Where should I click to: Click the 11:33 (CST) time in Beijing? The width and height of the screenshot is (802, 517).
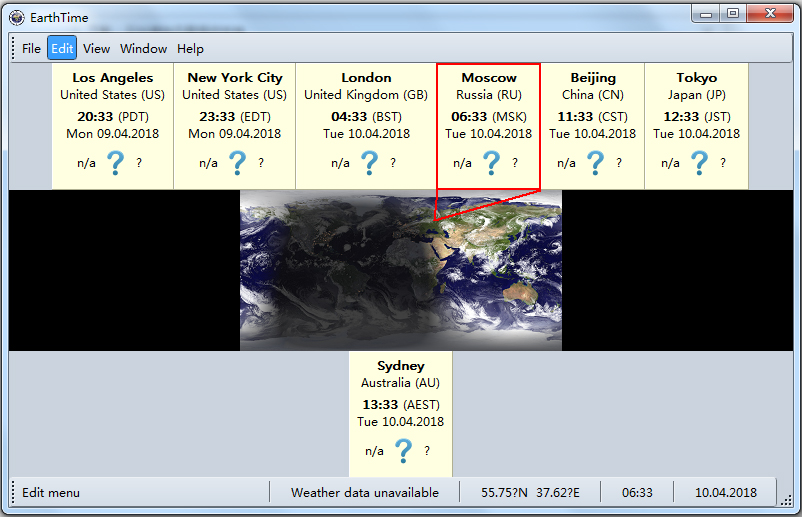point(592,117)
